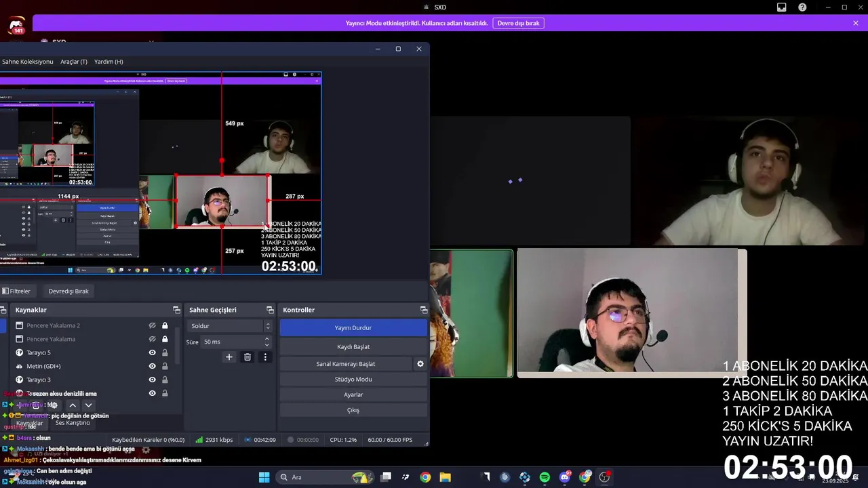
Task: Open transition properties three-dot menu
Action: pyautogui.click(x=265, y=357)
